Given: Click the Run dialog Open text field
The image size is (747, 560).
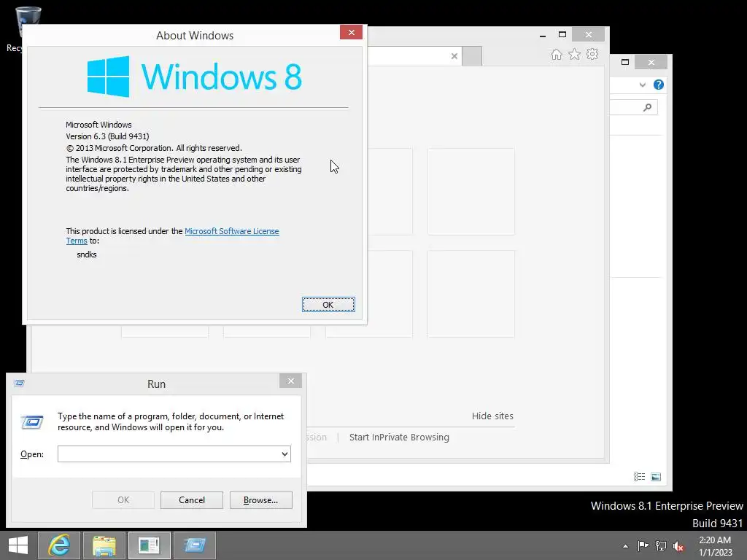Looking at the screenshot, I should click(169, 454).
